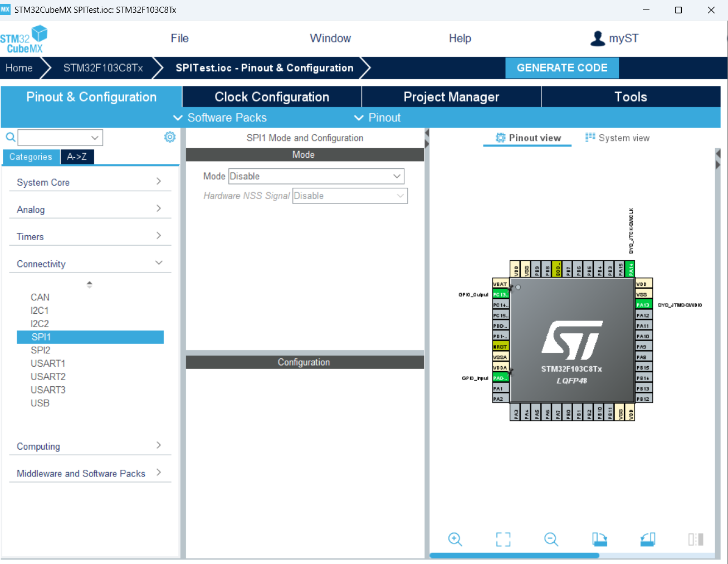Expand Middleware and Software Packs category
This screenshot has height=564, width=728.
point(90,473)
